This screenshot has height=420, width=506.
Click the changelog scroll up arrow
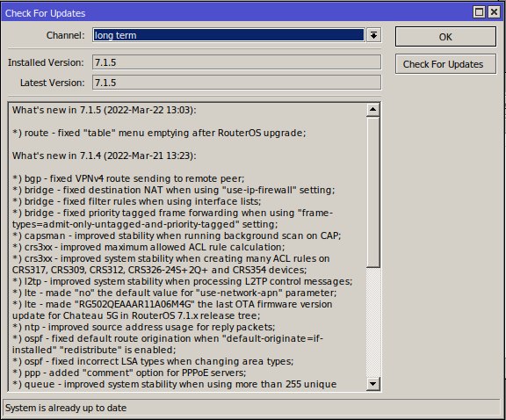click(373, 110)
